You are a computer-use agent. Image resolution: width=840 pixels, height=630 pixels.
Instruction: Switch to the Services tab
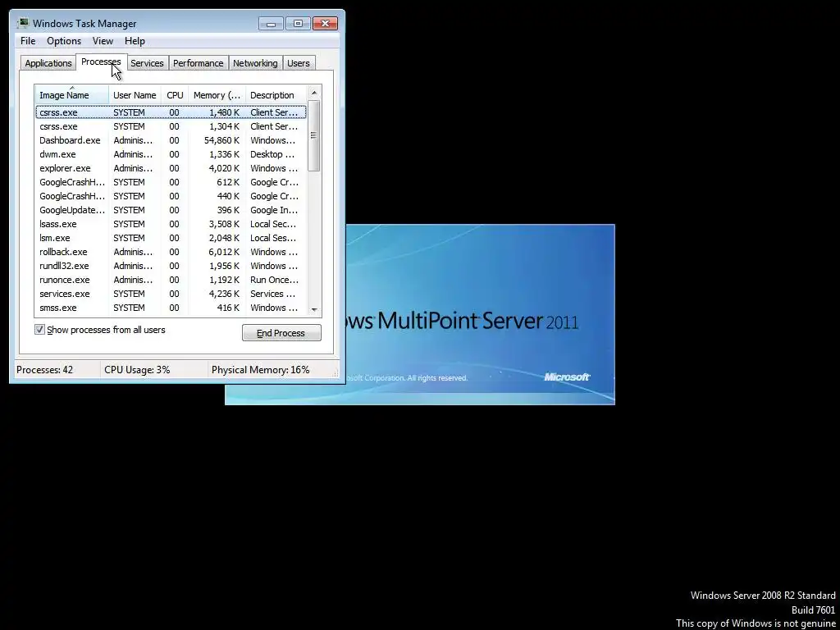point(147,63)
